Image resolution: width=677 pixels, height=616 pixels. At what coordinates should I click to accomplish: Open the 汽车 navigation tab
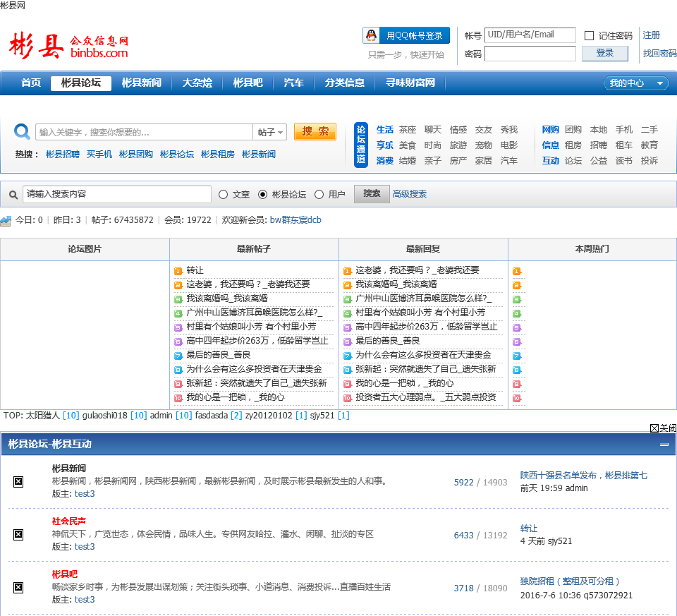pos(293,83)
